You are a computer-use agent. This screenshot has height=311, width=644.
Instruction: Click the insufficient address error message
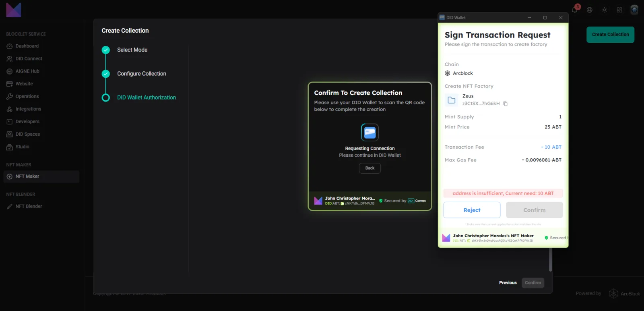tap(503, 193)
